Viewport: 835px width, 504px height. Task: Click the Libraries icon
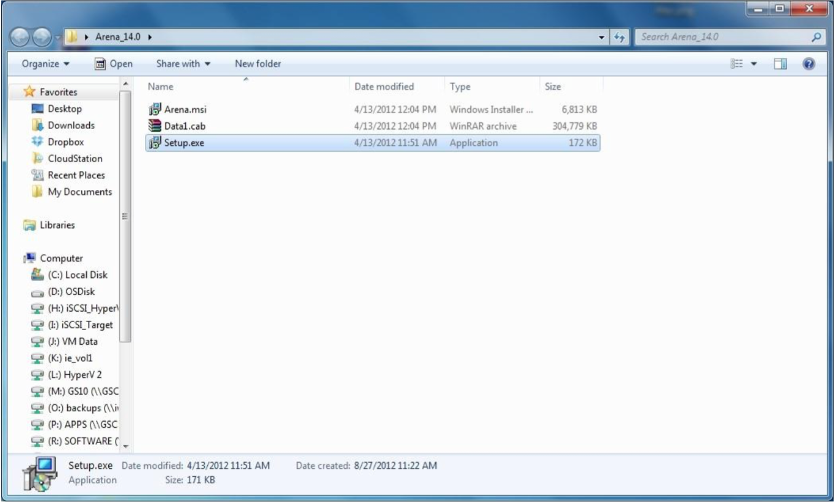(x=28, y=225)
